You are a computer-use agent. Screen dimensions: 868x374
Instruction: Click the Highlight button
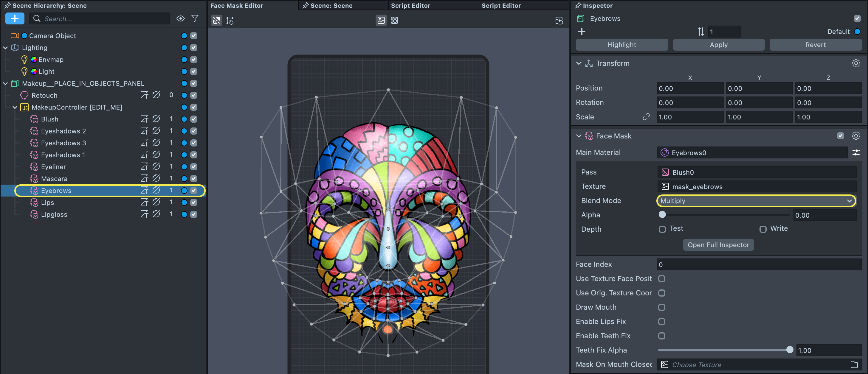coord(622,45)
